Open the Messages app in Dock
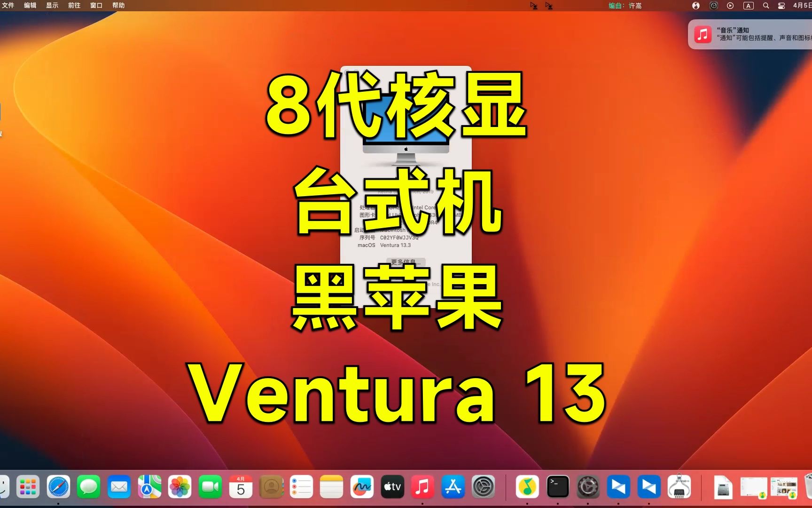This screenshot has height=508, width=812. [88, 487]
